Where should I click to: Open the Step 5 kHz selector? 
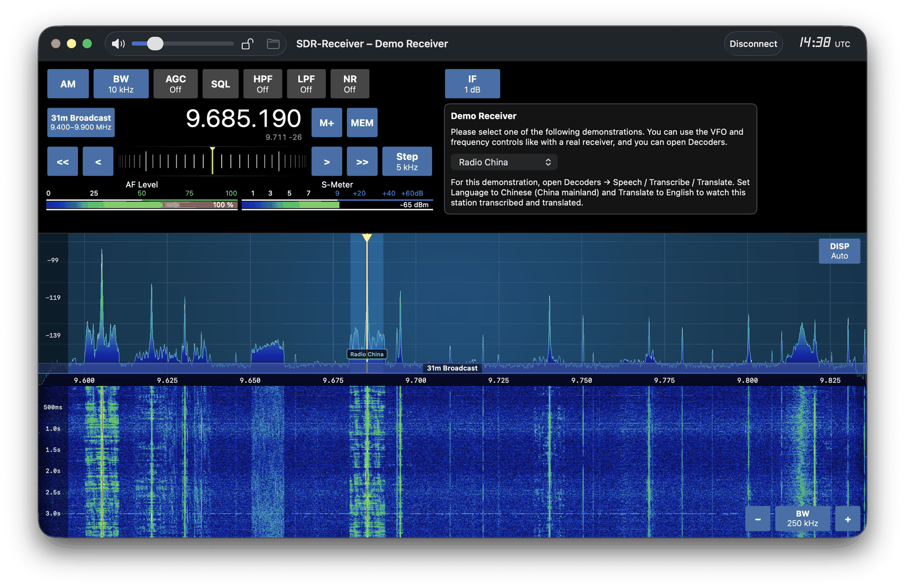click(x=407, y=162)
